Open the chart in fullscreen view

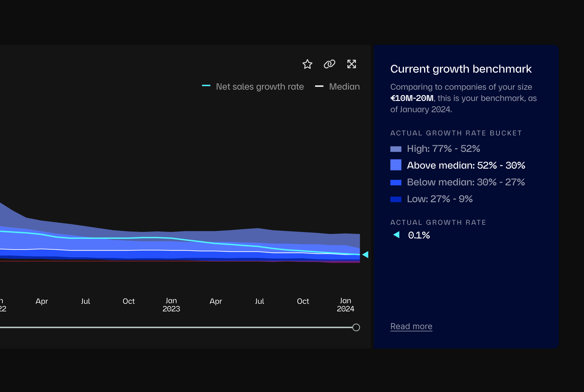click(x=352, y=64)
